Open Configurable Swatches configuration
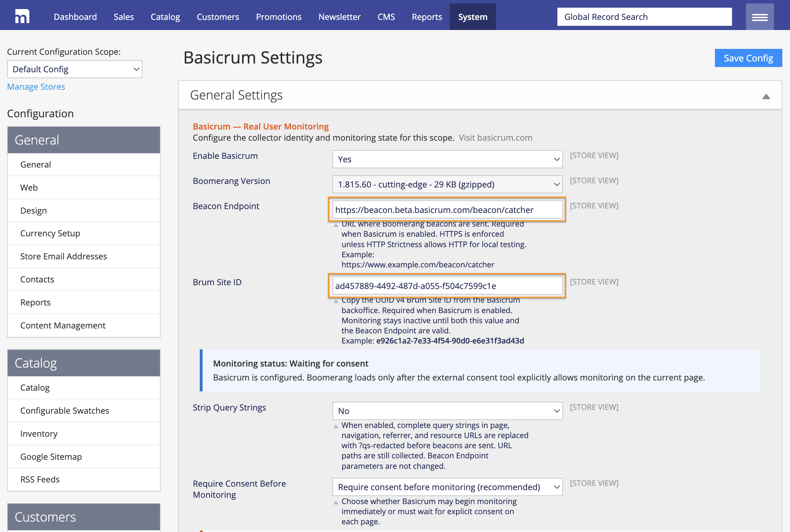Image resolution: width=790 pixels, height=532 pixels. [84, 411]
